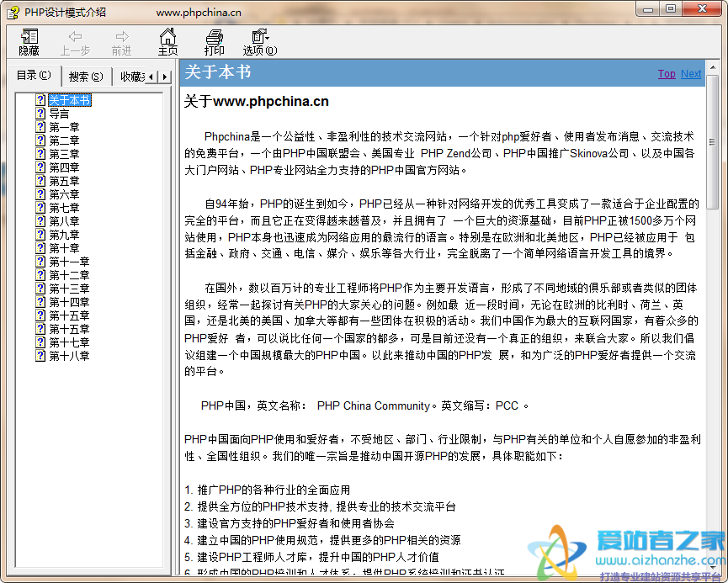The image size is (728, 583).
Task: Click the 隐藏 (Hide) toolbar icon
Action: point(28,42)
